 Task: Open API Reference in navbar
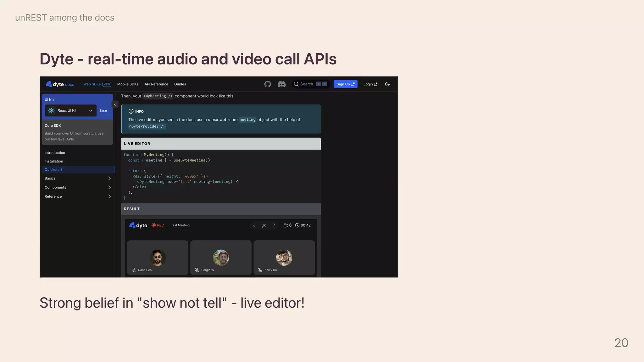click(156, 84)
